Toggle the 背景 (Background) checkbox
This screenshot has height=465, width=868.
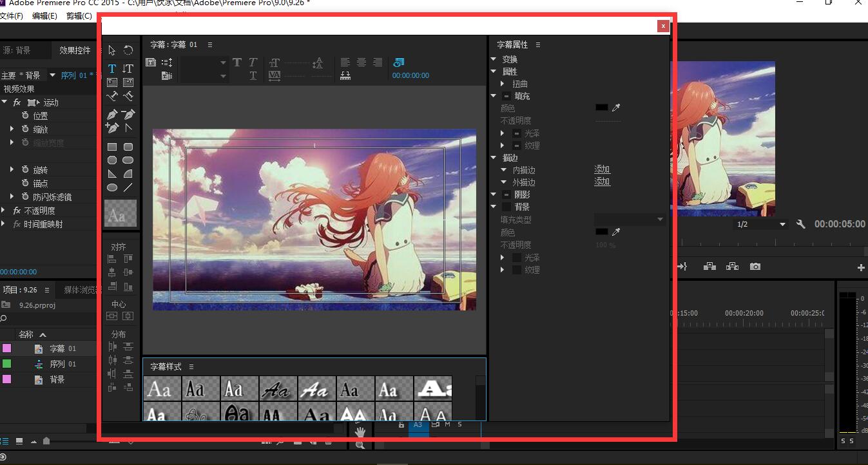click(x=506, y=207)
